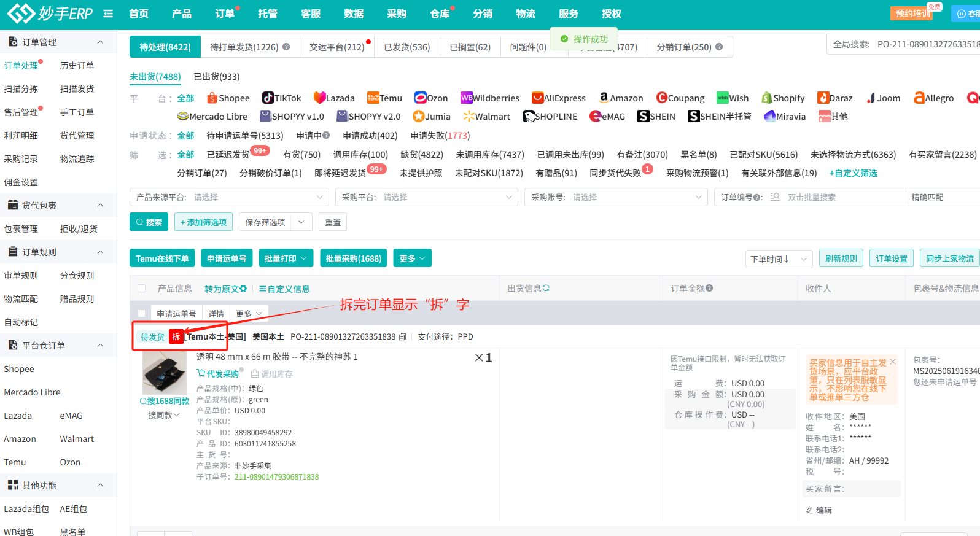Collapse the 货代包裹 sidebar section
Image resolution: width=980 pixels, height=536 pixels.
101,205
